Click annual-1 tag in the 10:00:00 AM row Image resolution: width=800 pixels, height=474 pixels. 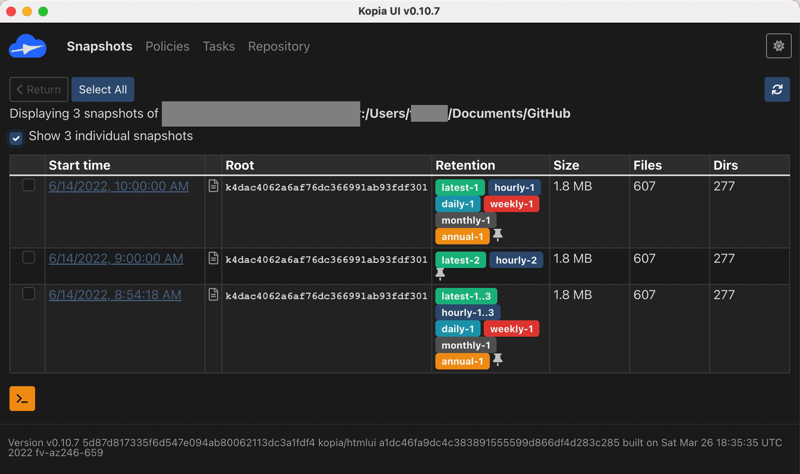[x=462, y=236]
